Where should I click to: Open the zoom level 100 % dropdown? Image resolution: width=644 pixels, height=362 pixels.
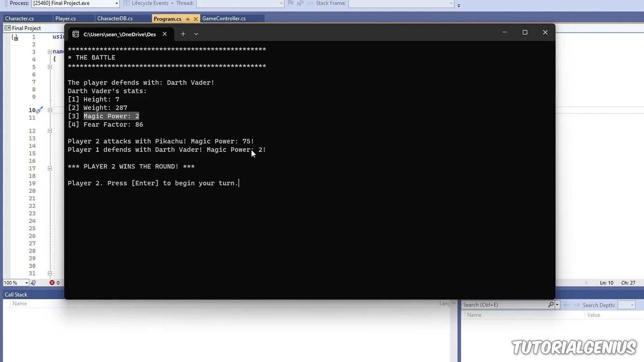pos(26,283)
